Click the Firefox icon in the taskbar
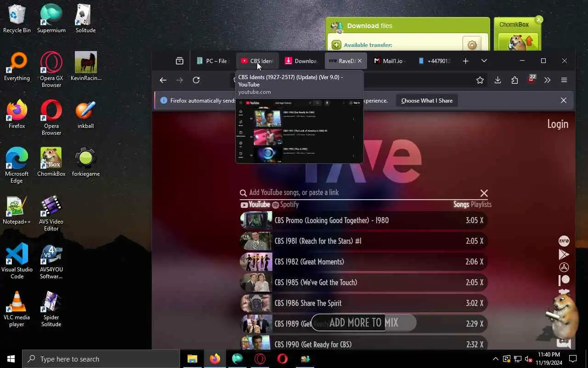The width and height of the screenshot is (588, 368). [x=215, y=359]
